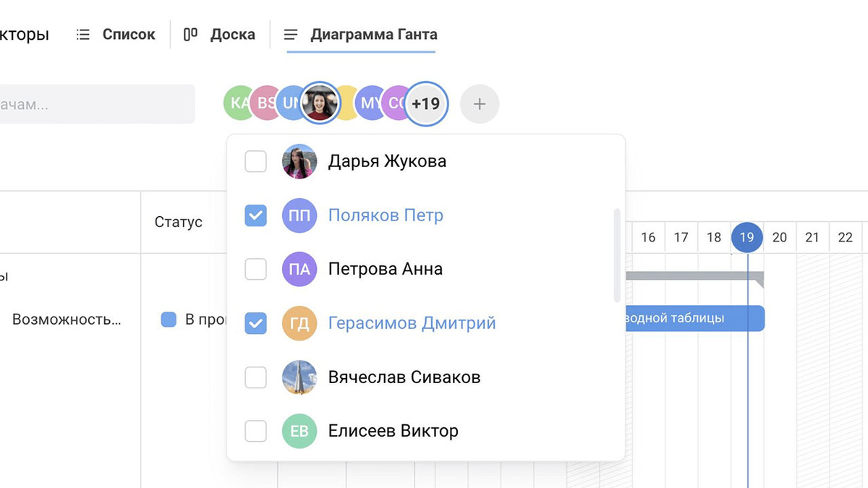The height and width of the screenshot is (488, 868).
Task: Click Поляков Петр's ПП avatar in the list
Action: 299,215
